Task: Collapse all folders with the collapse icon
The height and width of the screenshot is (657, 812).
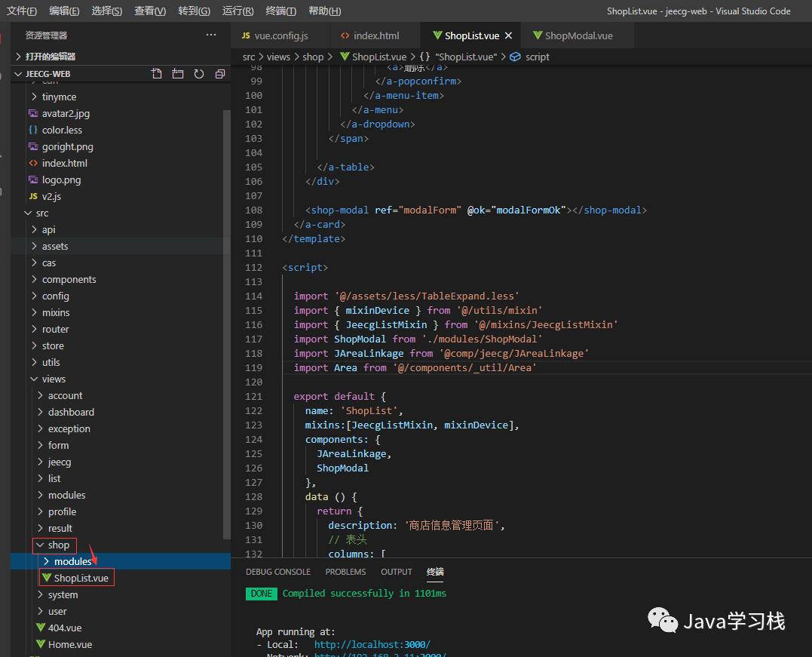Action: pyautogui.click(x=219, y=74)
